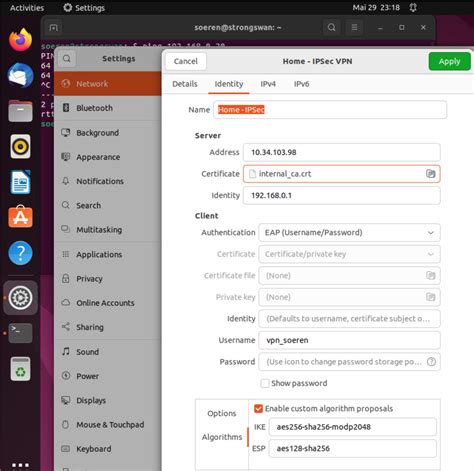This screenshot has width=474, height=471.
Task: Click the server Identity field
Action: [x=342, y=195]
